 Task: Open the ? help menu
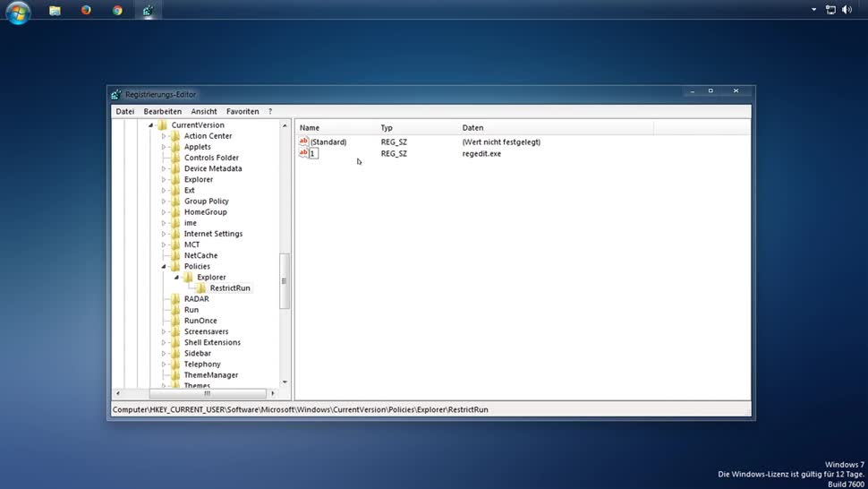point(270,111)
